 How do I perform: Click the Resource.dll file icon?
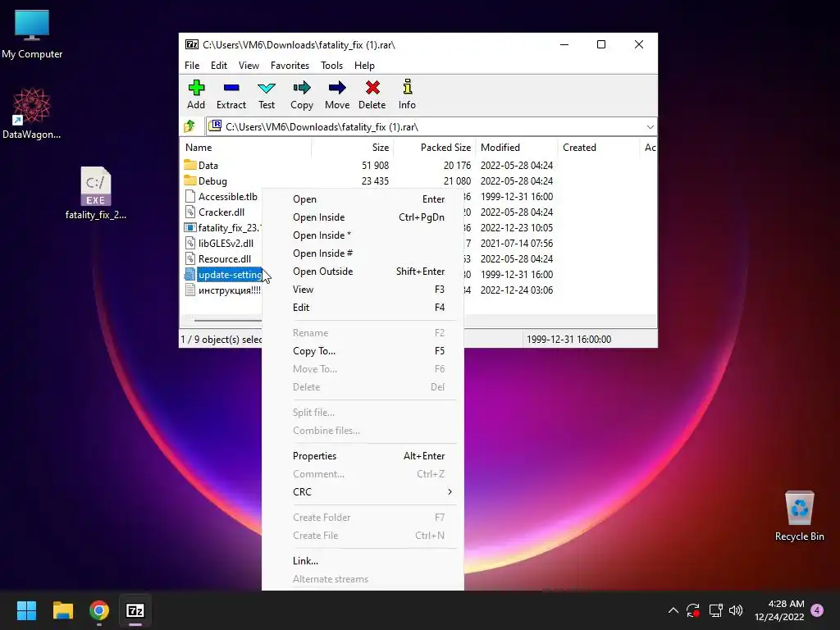(x=190, y=258)
